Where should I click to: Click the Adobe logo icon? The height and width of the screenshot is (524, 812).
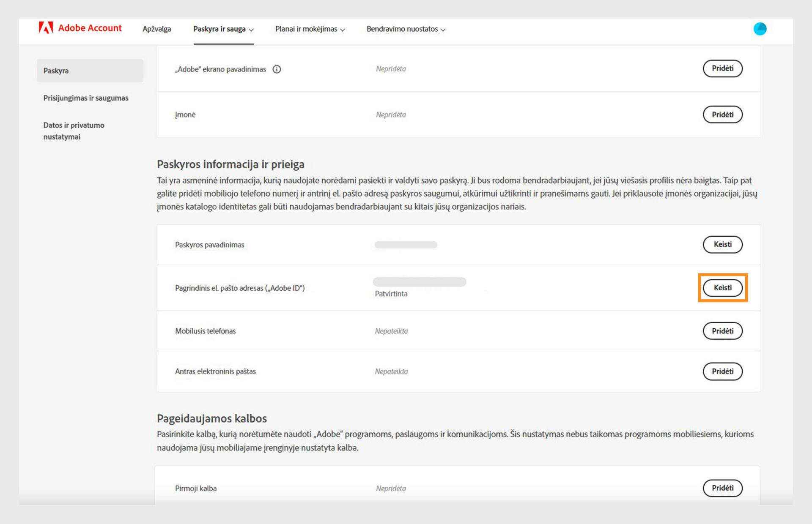point(46,28)
